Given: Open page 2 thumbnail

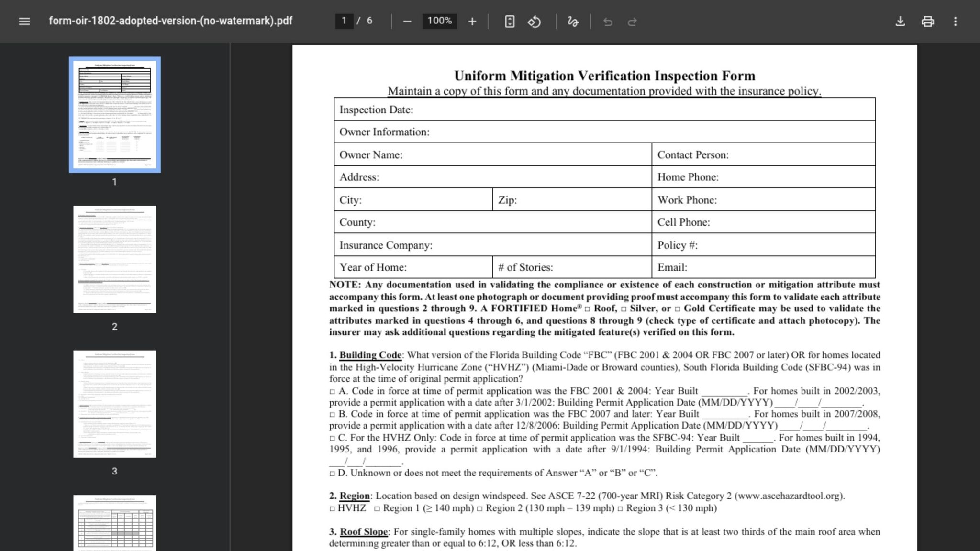Looking at the screenshot, I should (x=115, y=259).
